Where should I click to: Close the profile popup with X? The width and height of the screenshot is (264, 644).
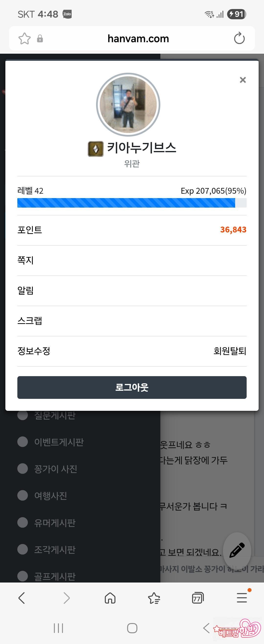coord(242,80)
